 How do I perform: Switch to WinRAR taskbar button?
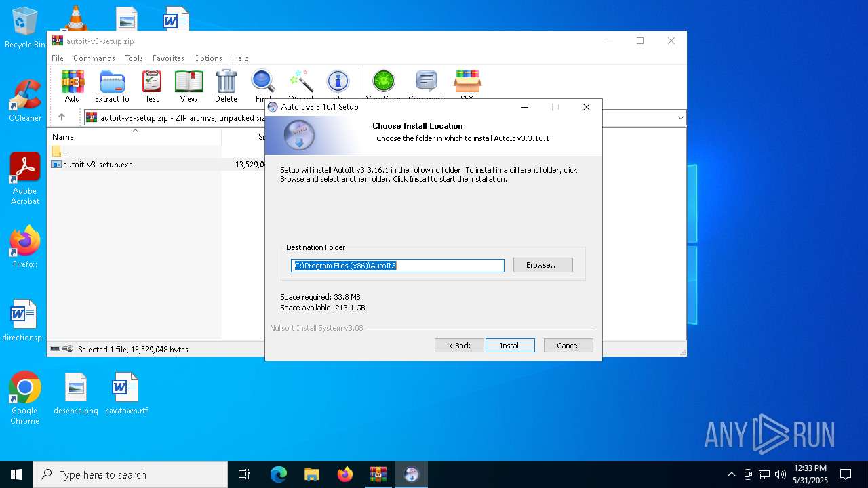[378, 474]
